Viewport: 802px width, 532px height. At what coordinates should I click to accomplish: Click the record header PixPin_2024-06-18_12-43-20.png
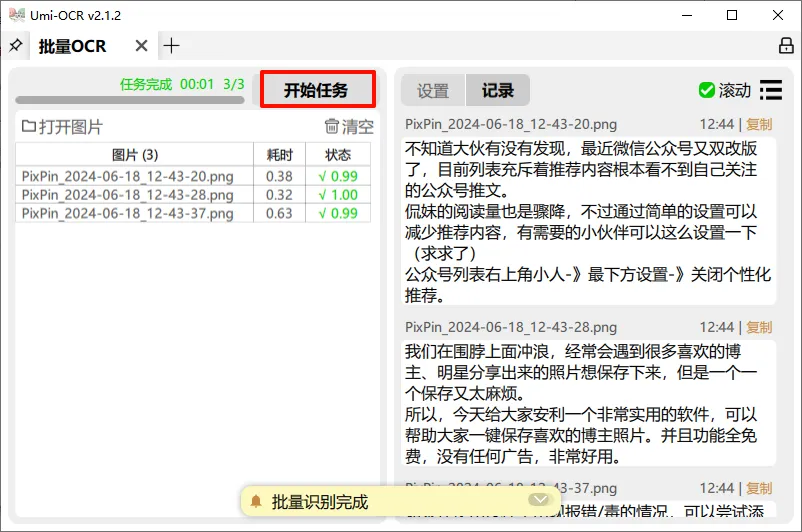point(511,124)
